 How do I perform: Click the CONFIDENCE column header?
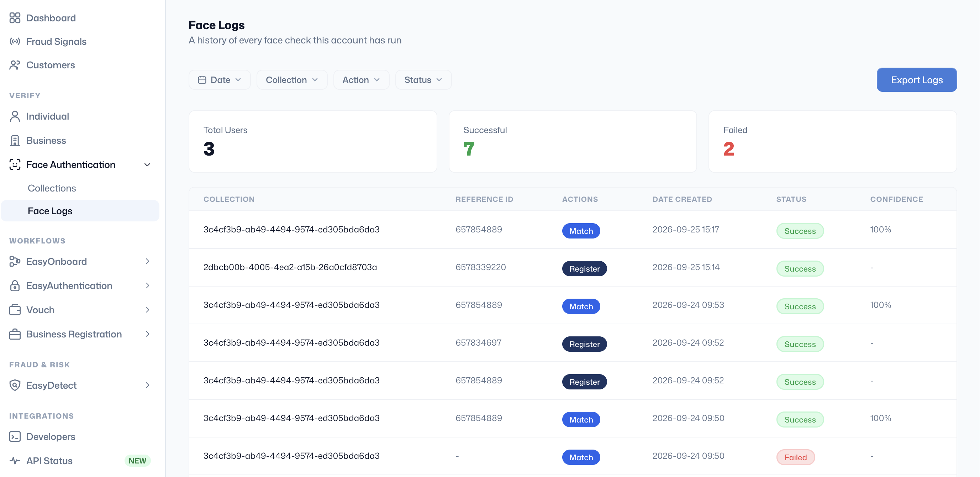(896, 199)
